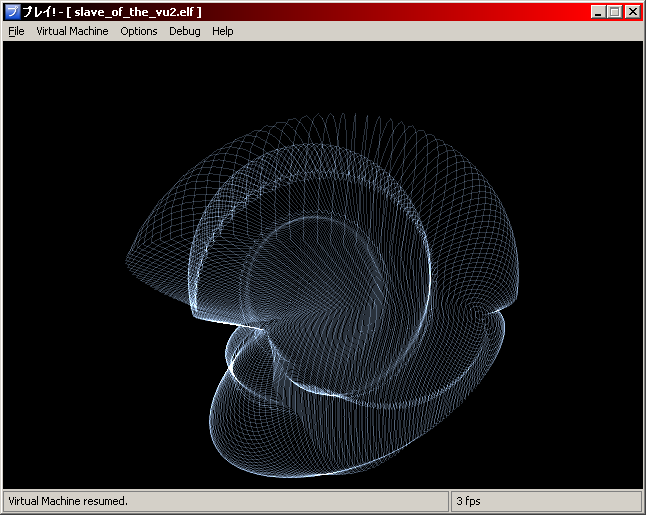Close the Play! emulator window

point(631,12)
